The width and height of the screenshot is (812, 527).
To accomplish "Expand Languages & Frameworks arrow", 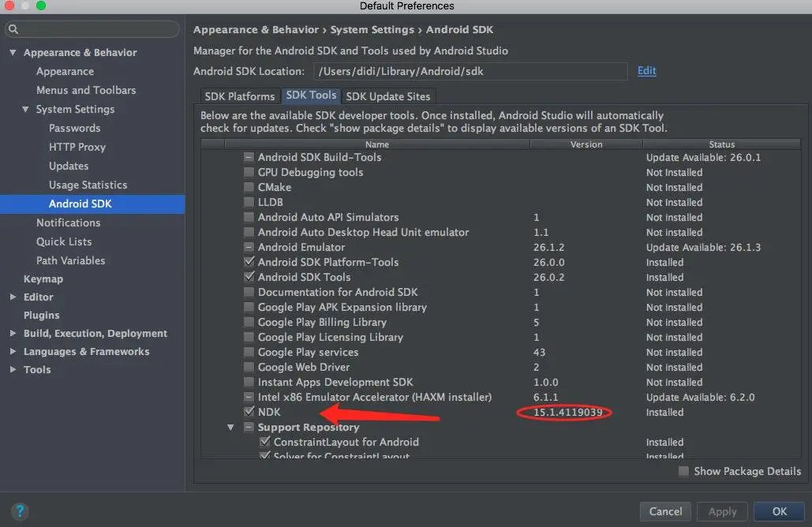I will coord(13,352).
